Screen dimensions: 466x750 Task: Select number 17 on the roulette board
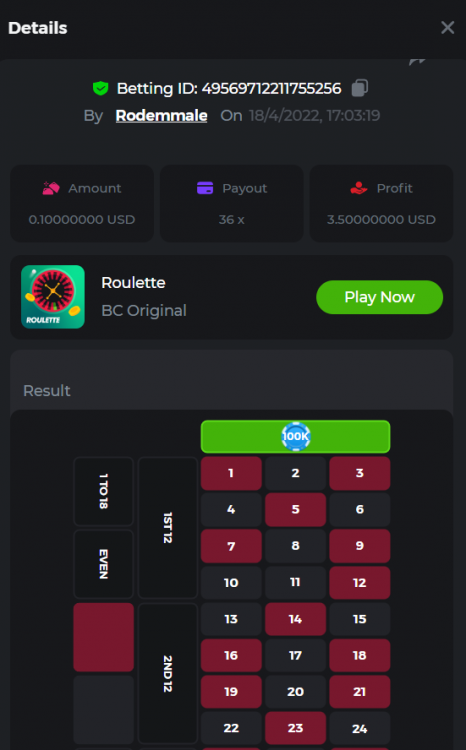(296, 655)
